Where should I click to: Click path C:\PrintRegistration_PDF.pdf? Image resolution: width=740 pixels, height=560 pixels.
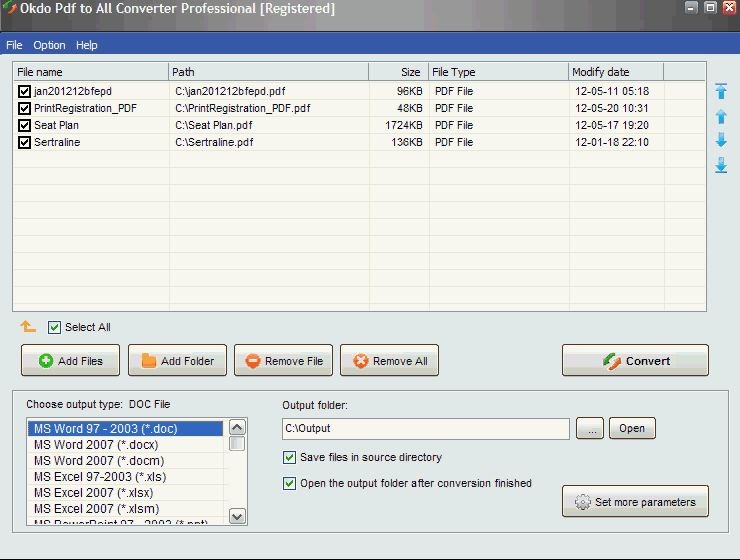click(x=243, y=108)
